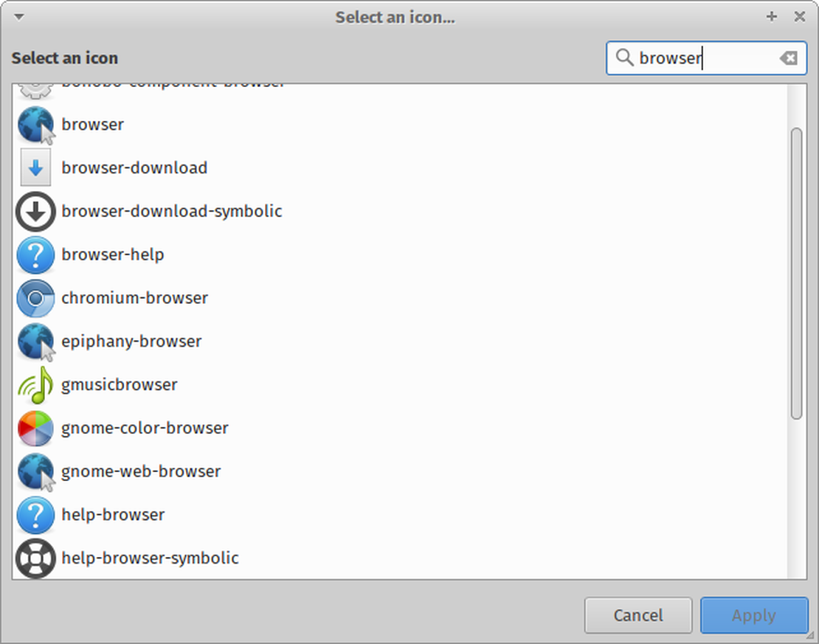This screenshot has height=644, width=819.
Task: Pick the browser-download-symbolic circular icon
Action: point(35,211)
